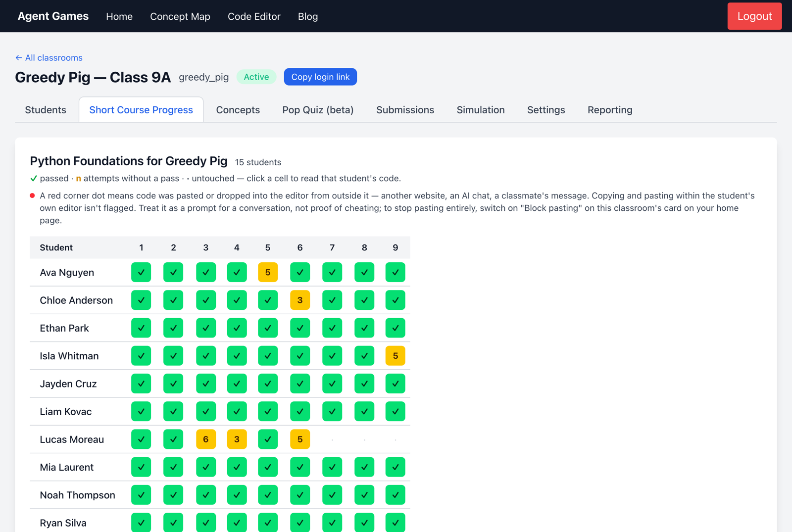Open Lucas Moreau's lesson 4 attempts cell
The height and width of the screenshot is (532, 792).
click(237, 439)
